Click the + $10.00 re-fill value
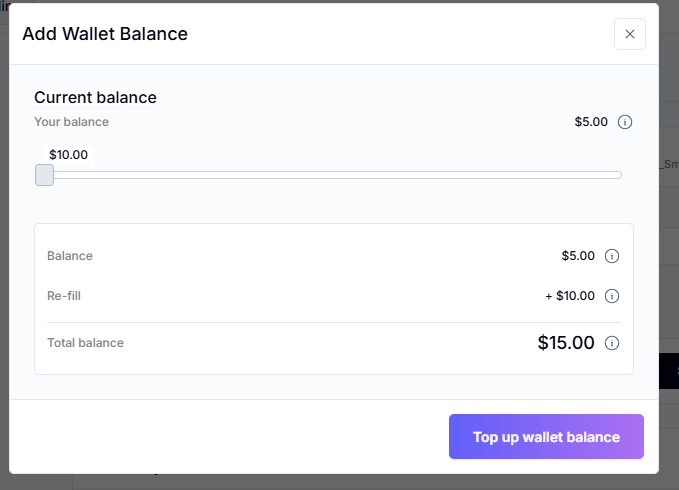679x490 pixels. (570, 296)
